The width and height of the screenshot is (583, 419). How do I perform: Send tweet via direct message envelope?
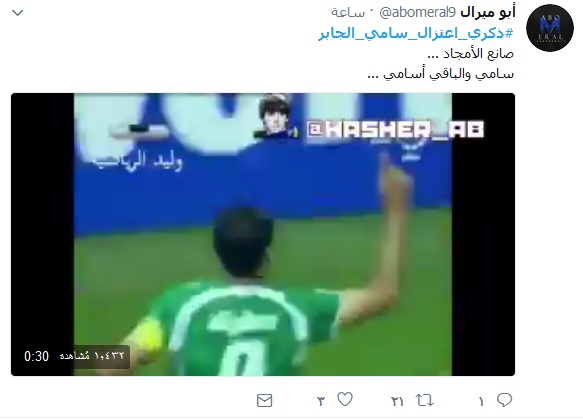click(264, 400)
